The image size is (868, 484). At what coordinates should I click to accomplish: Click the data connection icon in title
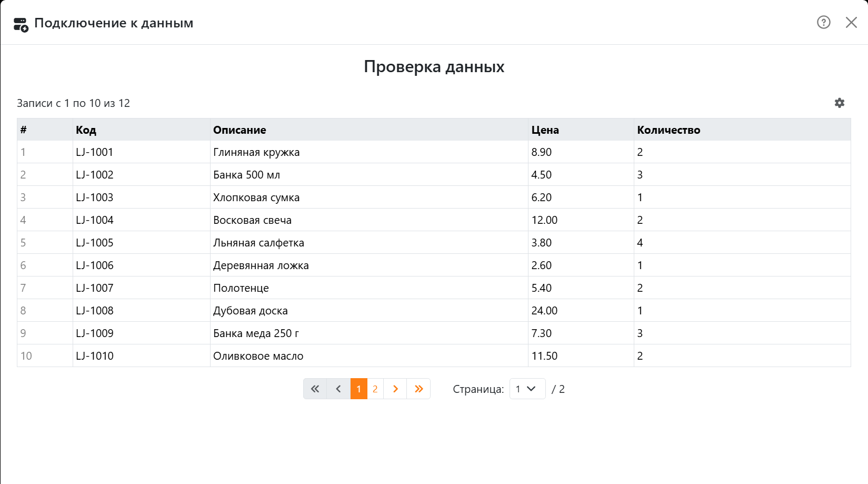(21, 24)
